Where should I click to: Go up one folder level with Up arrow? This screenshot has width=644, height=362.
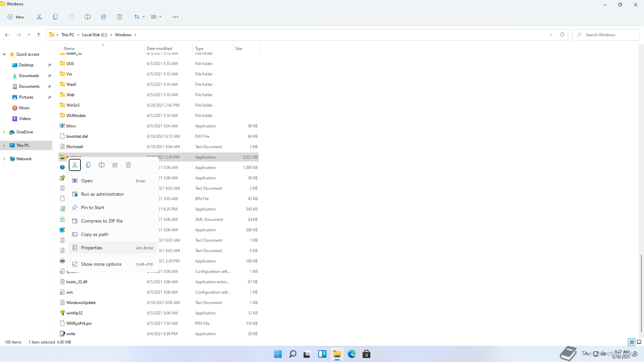tap(39, 35)
